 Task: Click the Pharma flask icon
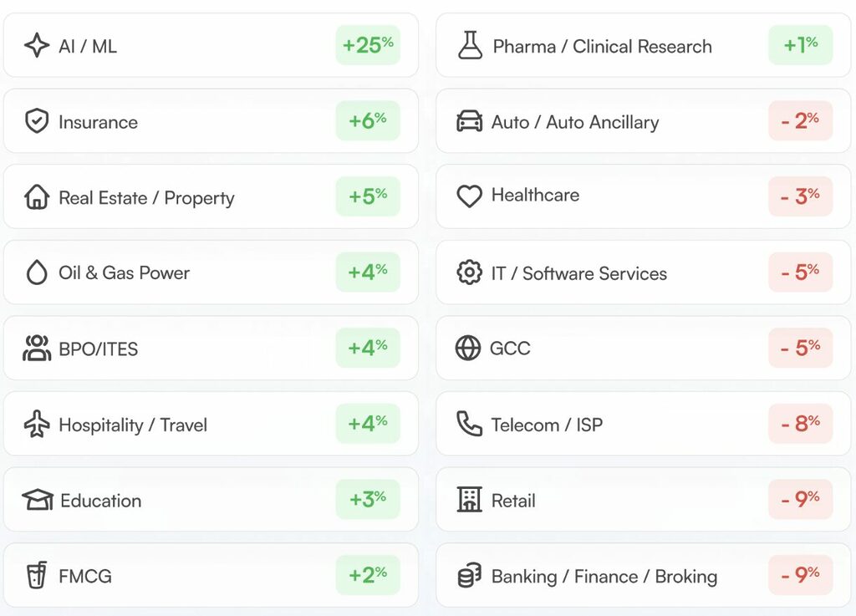pos(470,45)
